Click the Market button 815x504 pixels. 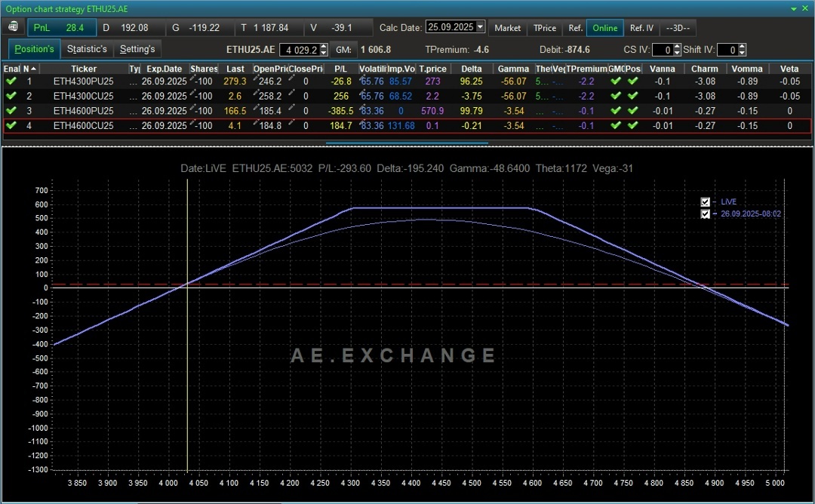pyautogui.click(x=507, y=28)
